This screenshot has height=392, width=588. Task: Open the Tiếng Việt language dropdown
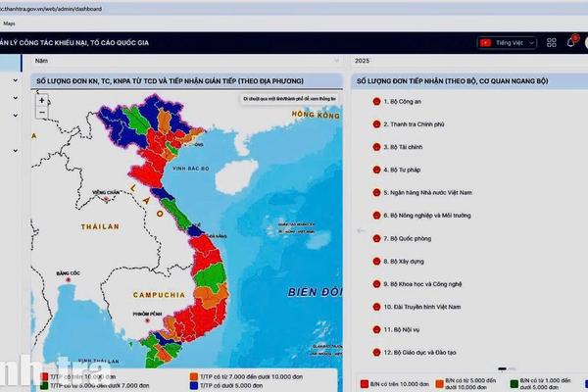click(x=507, y=43)
